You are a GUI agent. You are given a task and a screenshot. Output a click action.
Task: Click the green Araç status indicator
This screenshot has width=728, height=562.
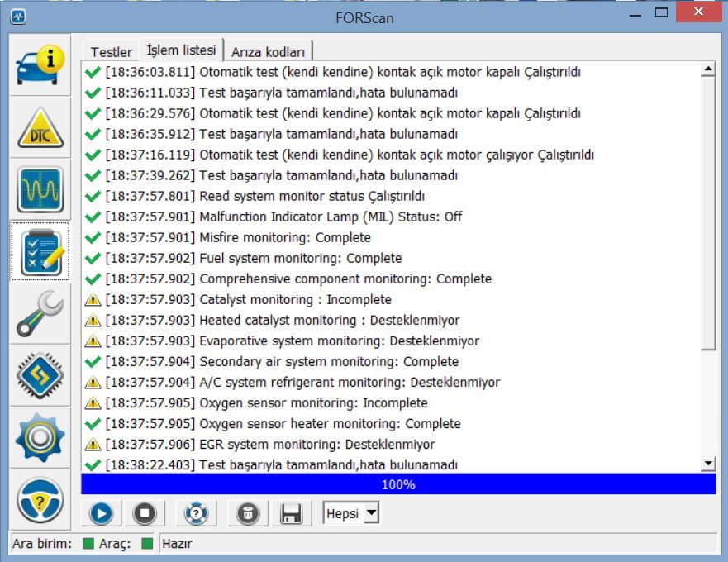coord(147,544)
